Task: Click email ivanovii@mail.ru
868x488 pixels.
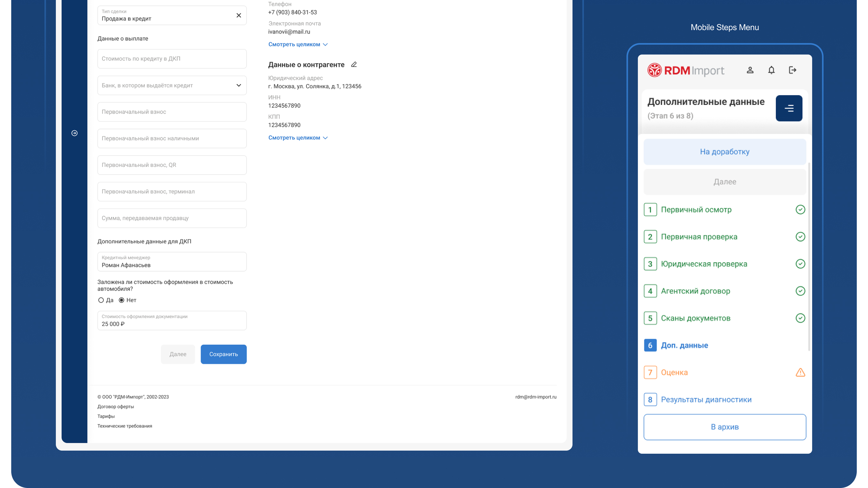Action: (x=289, y=32)
